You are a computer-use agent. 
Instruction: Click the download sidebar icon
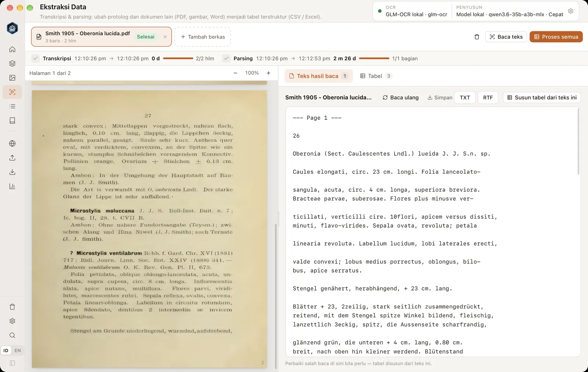(12, 172)
